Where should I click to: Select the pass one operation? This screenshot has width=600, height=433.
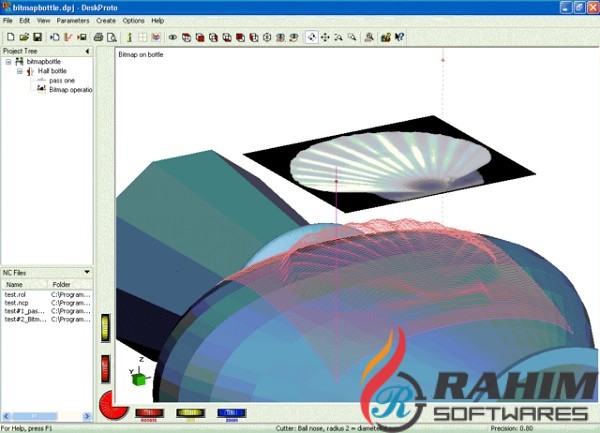tap(62, 81)
